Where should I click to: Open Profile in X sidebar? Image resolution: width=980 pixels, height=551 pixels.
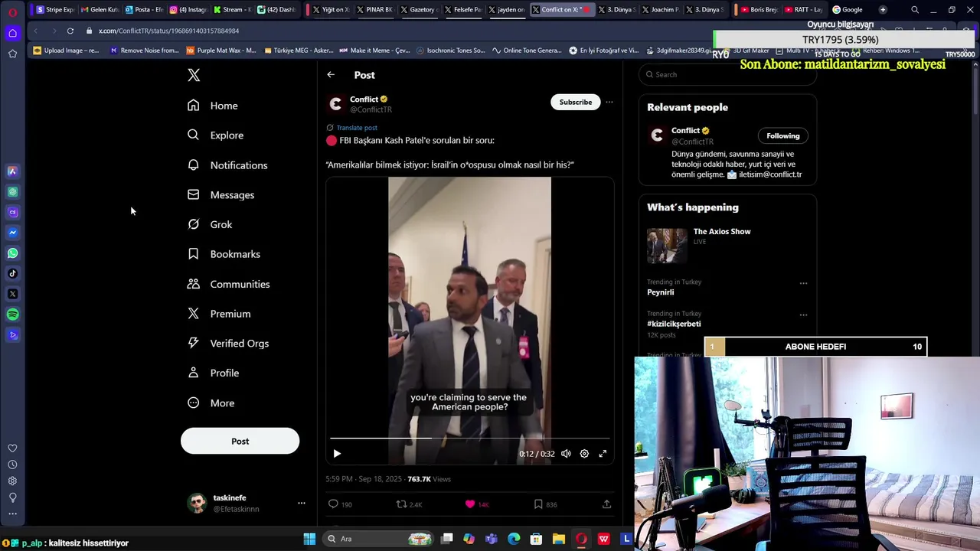coord(214,373)
